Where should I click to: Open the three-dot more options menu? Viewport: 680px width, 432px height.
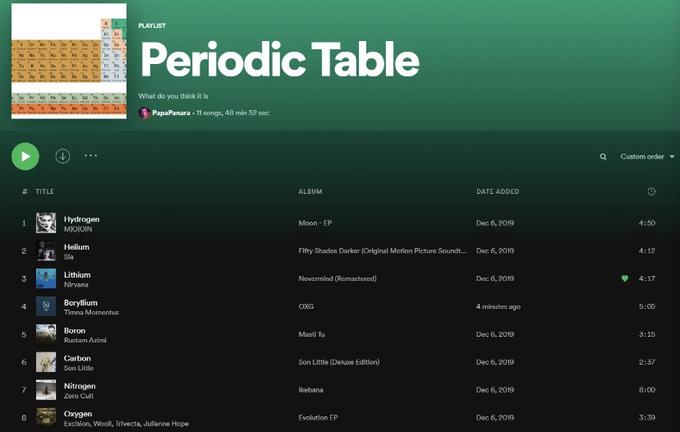[x=91, y=155]
